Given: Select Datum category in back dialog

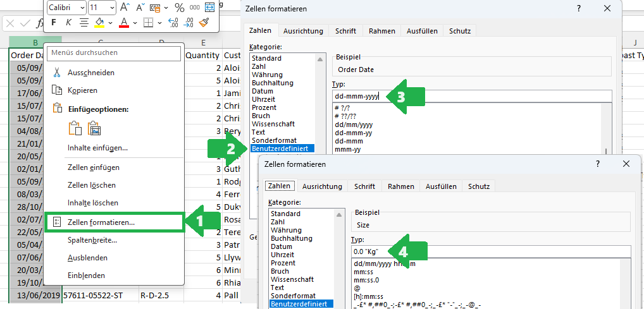Looking at the screenshot, I should [x=262, y=91].
